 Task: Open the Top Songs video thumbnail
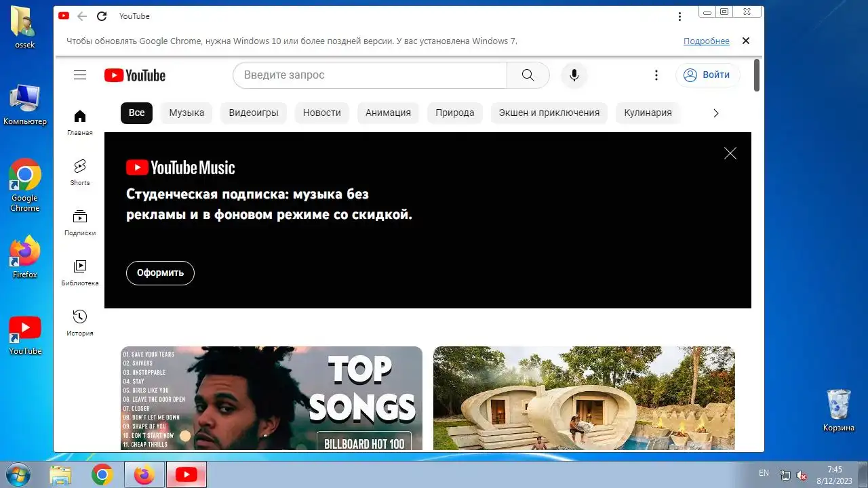(271, 398)
